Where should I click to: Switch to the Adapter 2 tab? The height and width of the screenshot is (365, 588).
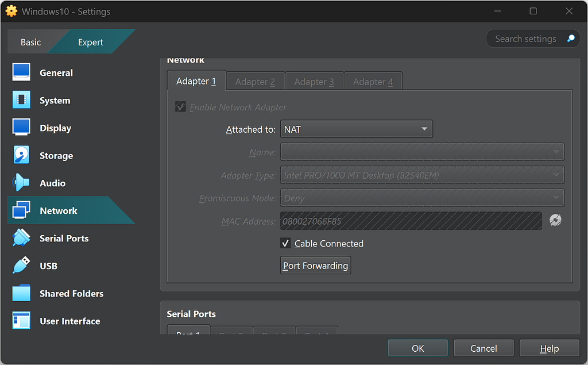(x=255, y=82)
